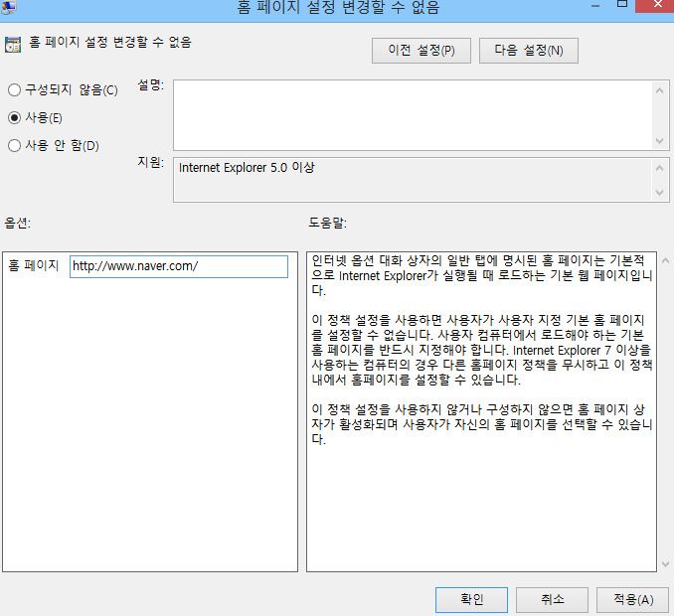Click the heading 홈 페이지 설정 변경할 수 없음
Screen dimensions: 674x616
coord(110,42)
